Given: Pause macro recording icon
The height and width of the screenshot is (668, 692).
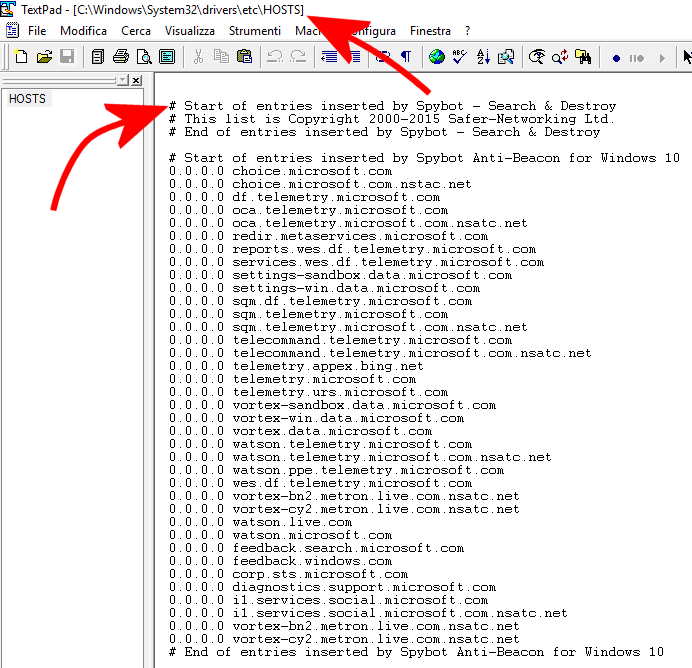Looking at the screenshot, I should coord(637,58).
